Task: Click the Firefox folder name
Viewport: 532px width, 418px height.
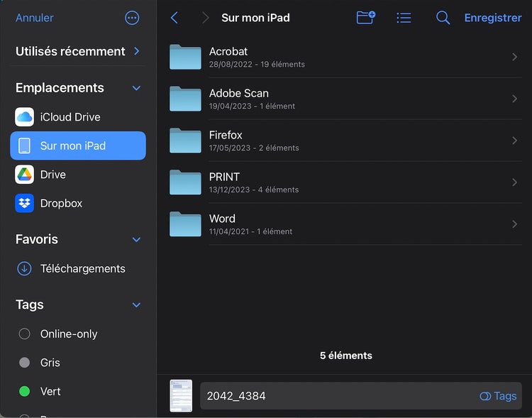Action: (226, 135)
